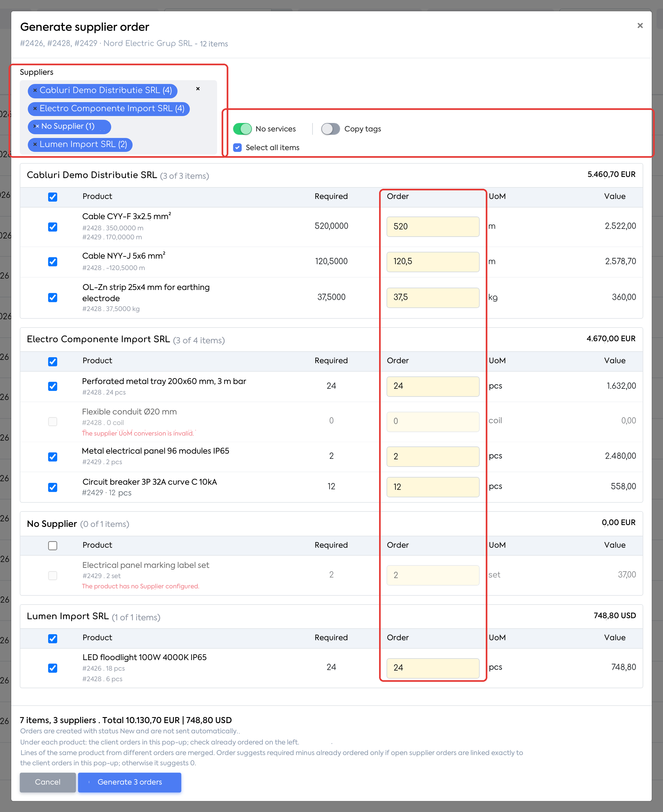Image resolution: width=663 pixels, height=812 pixels.
Task: Close the Generate supplier order dialog
Action: 640,26
